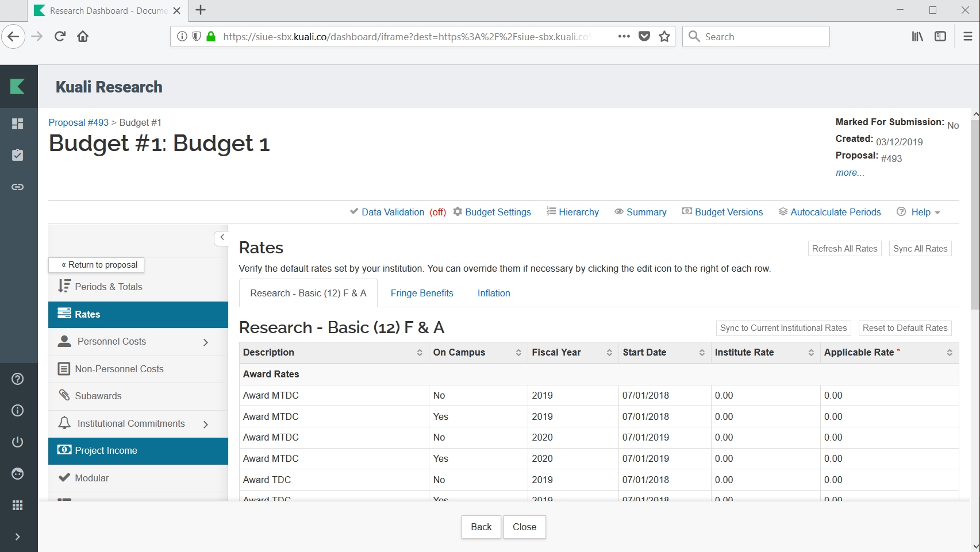
Task: Collapse the left budget navigation panel
Action: [222, 237]
